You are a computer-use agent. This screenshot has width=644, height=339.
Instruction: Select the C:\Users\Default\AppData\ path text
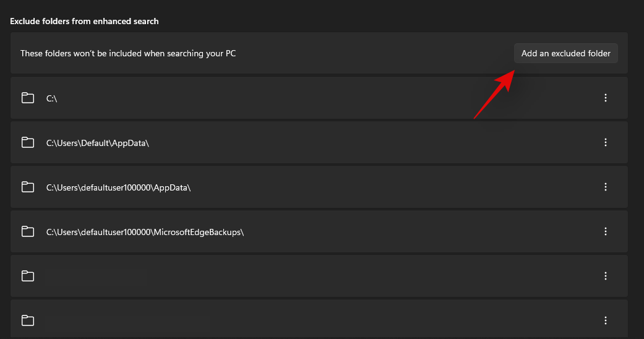click(x=98, y=143)
